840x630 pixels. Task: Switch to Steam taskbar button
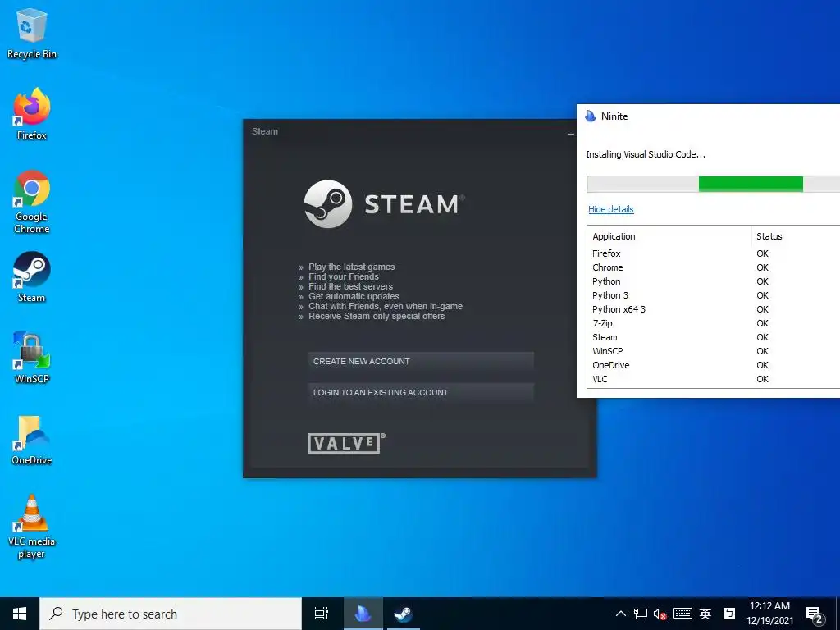403,614
